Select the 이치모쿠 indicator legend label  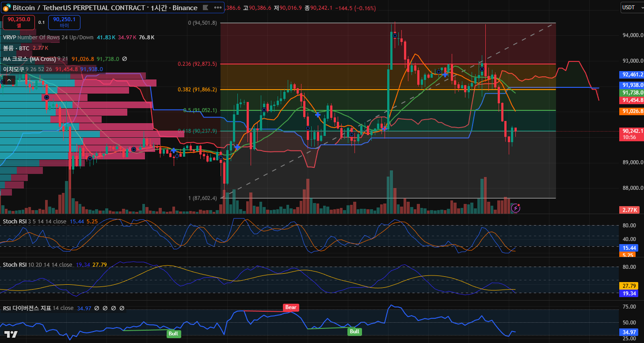13,69
